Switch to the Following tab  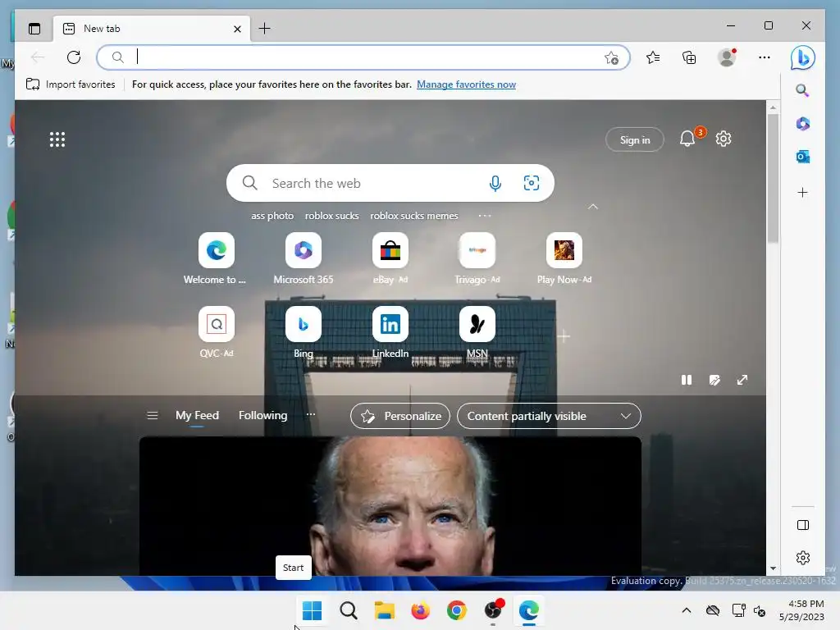263,416
